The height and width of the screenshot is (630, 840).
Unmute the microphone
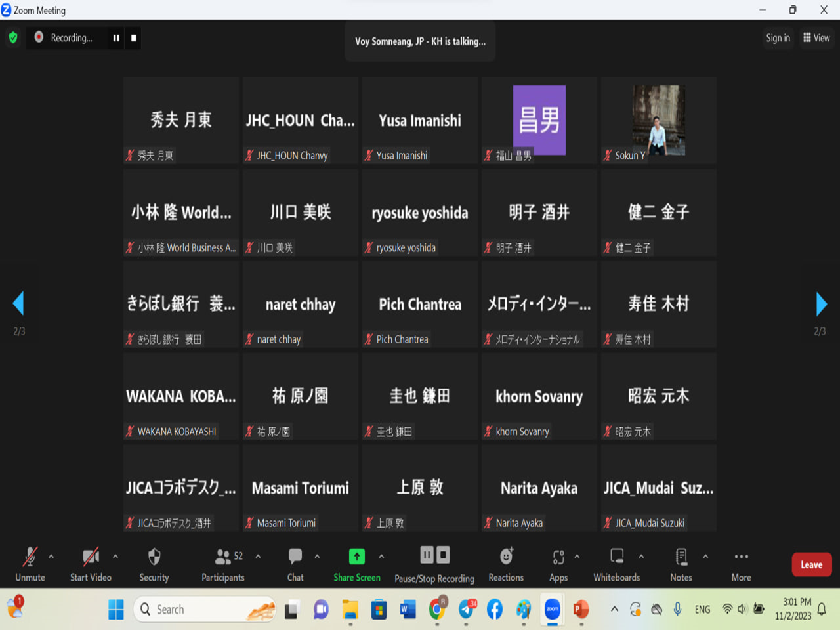[30, 564]
